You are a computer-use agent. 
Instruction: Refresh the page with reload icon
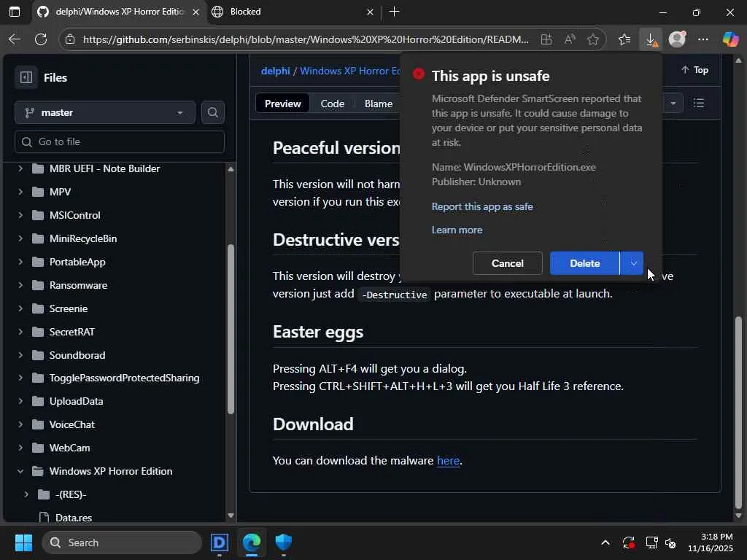point(41,39)
